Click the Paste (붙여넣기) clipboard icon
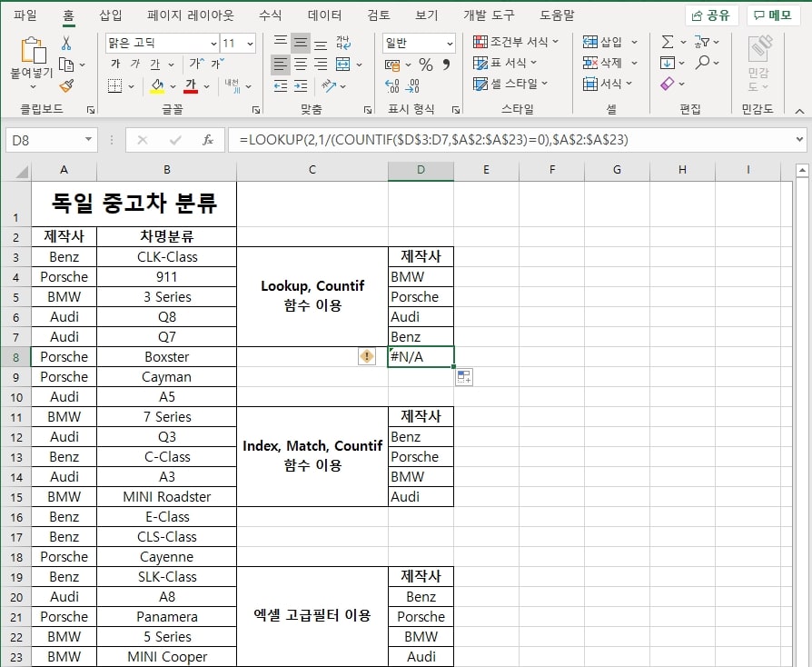The height and width of the screenshot is (667, 812). 32,51
